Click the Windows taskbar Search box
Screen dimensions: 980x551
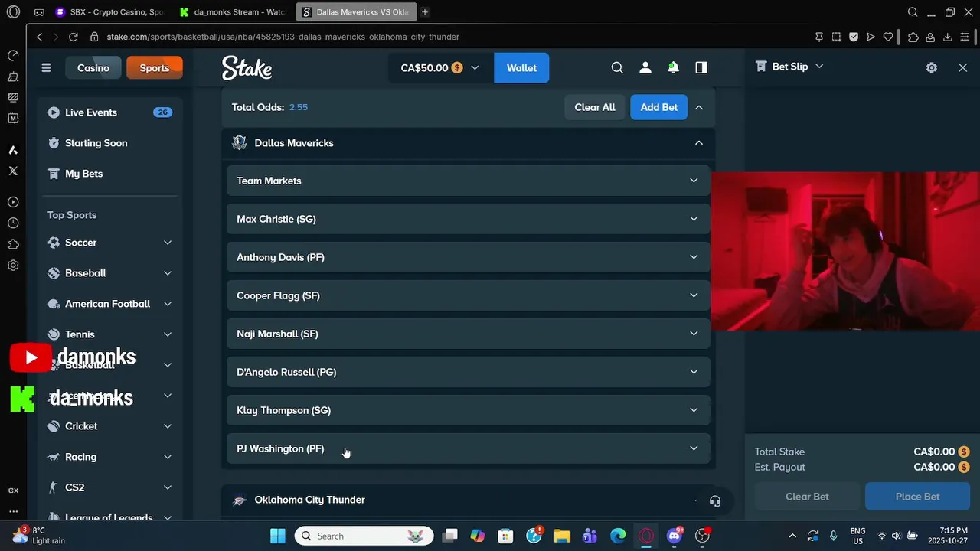pyautogui.click(x=364, y=536)
